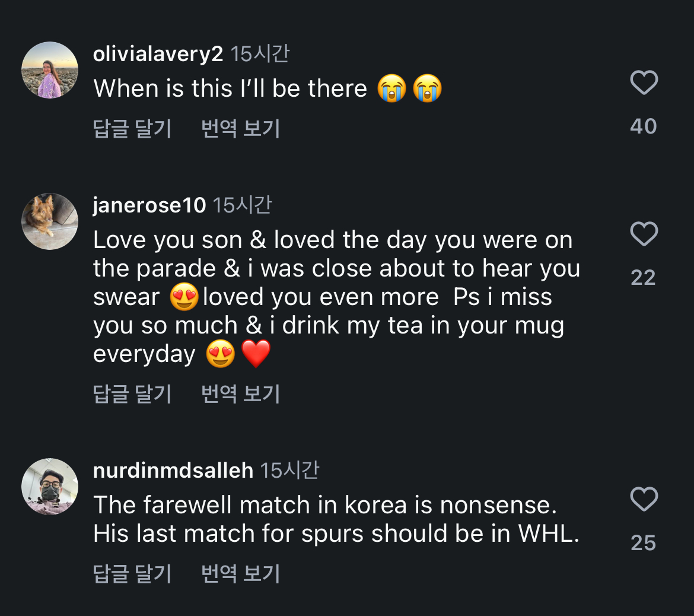Show translation (번역 보기) for olivialavery2's comment

pyautogui.click(x=240, y=128)
